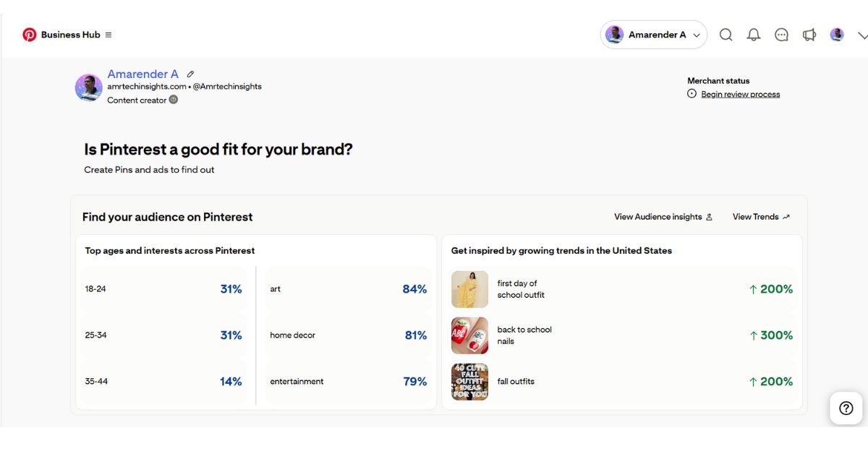
Task: Expand the chevron at top-right corner
Action: (x=862, y=34)
